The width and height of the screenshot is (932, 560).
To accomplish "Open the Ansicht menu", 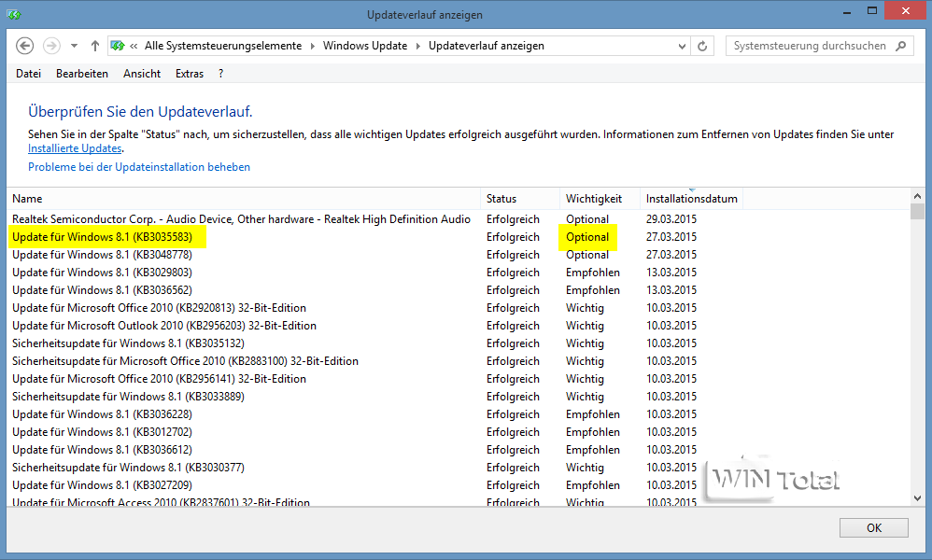I will tap(142, 74).
